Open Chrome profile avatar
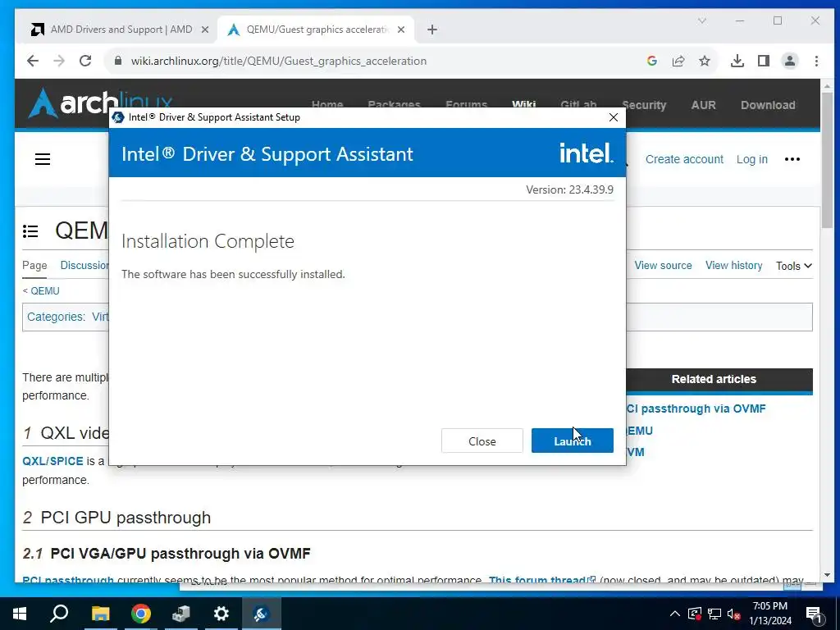The image size is (840, 630). [790, 61]
